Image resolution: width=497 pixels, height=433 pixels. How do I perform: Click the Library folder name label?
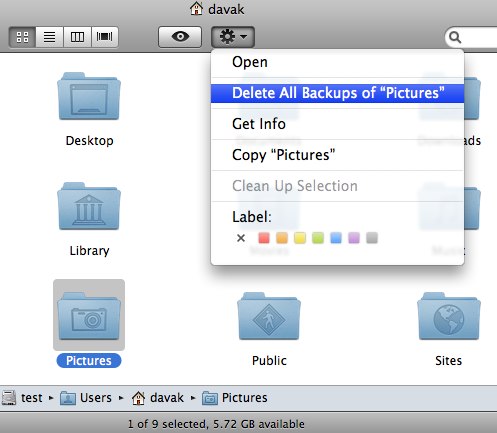[x=89, y=251]
